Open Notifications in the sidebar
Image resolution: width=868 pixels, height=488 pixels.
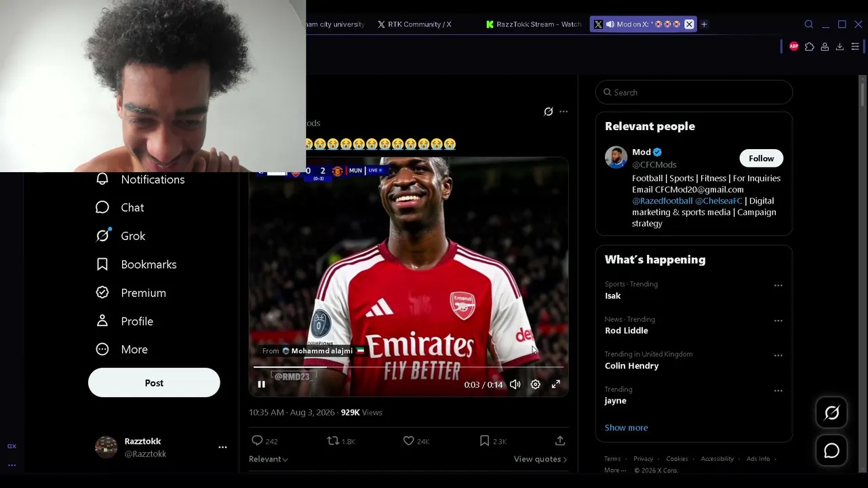tap(140, 179)
